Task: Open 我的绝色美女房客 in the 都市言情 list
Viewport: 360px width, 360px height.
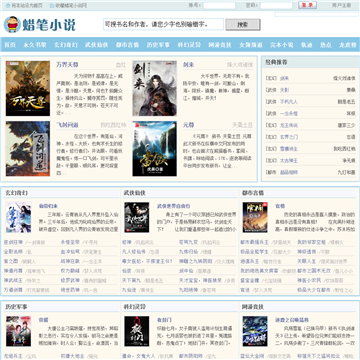Action: pyautogui.click(x=259, y=271)
